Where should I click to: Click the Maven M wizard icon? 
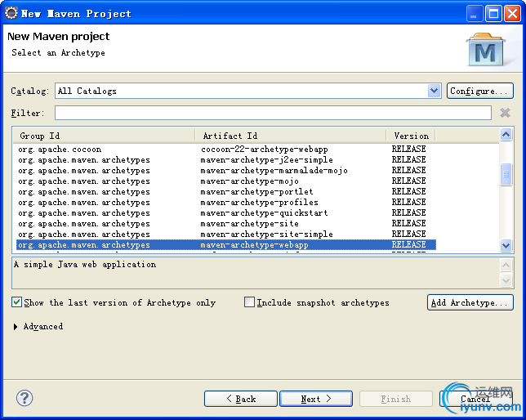(485, 50)
